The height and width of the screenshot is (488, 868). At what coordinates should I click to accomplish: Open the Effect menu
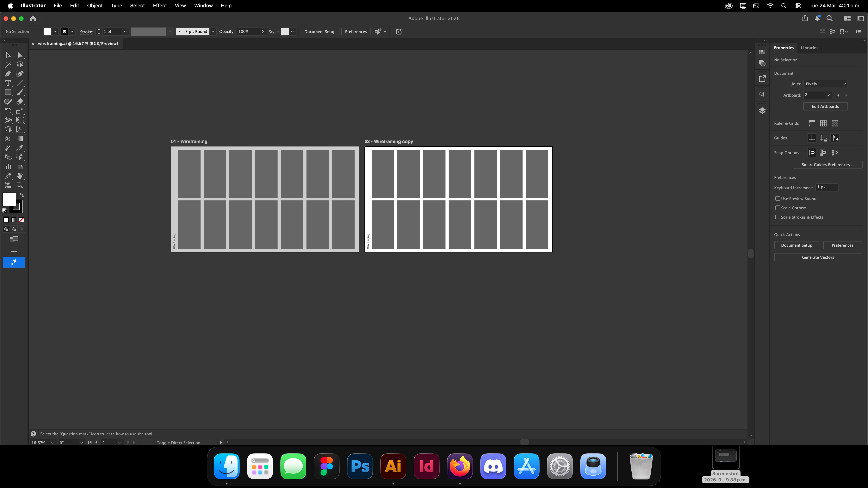(160, 6)
